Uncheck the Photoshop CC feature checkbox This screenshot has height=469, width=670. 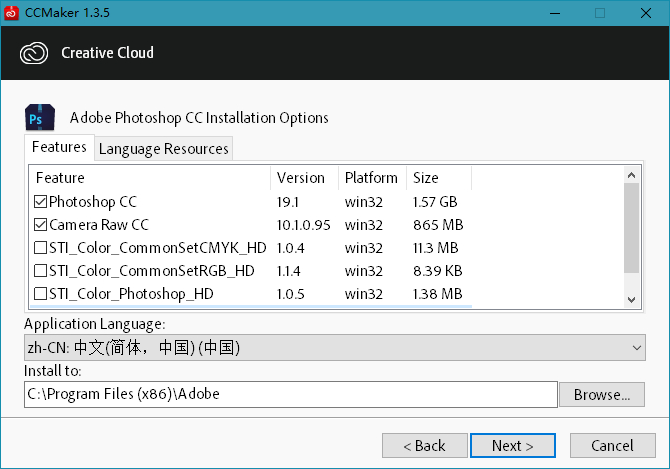pyautogui.click(x=40, y=202)
